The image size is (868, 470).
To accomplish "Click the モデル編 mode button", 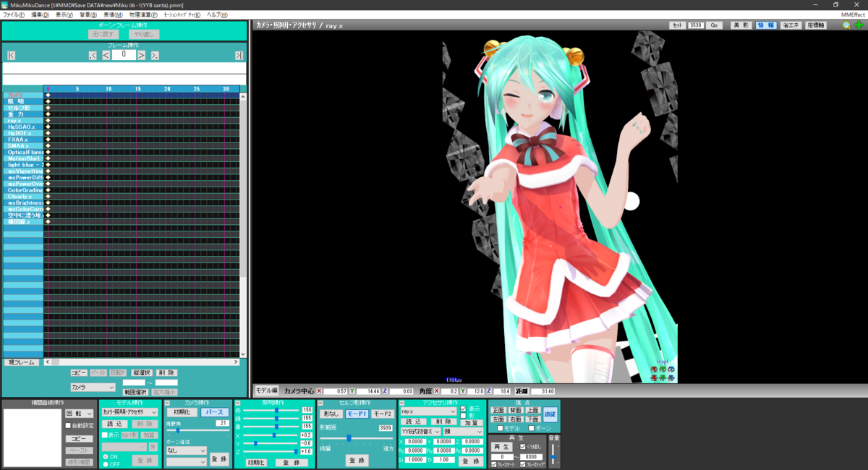I will click(x=267, y=390).
